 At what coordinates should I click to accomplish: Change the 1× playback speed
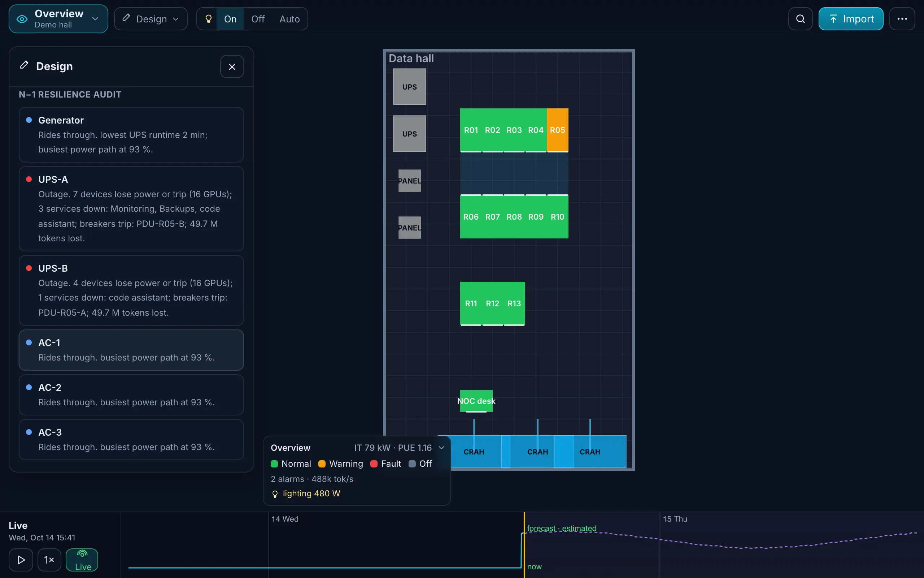[x=49, y=560]
